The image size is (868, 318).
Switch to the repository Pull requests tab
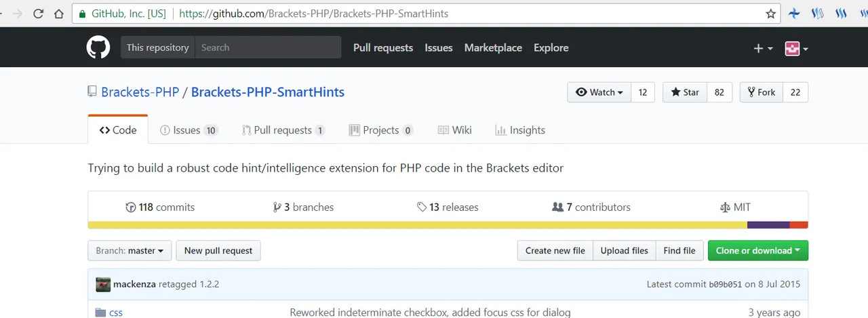click(x=283, y=130)
